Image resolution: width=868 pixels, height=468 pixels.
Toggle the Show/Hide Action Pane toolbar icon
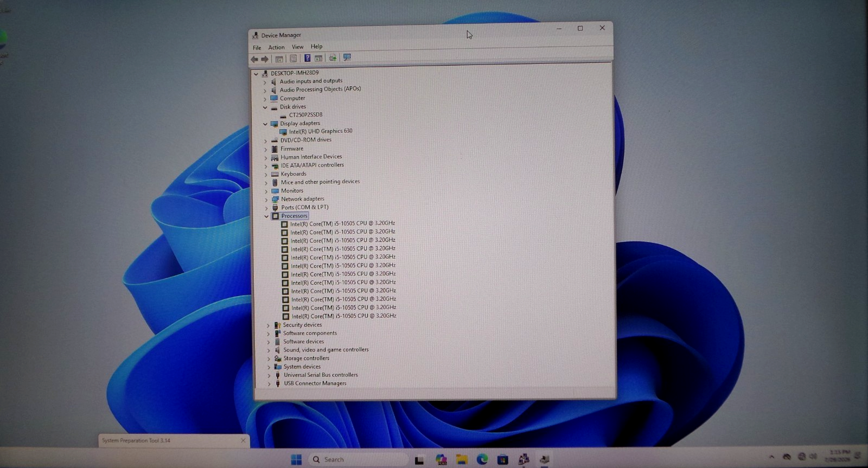click(318, 58)
